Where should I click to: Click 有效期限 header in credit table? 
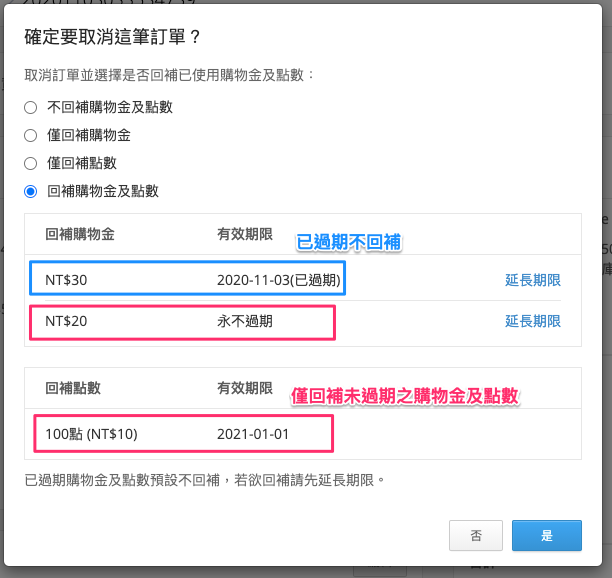coord(245,234)
